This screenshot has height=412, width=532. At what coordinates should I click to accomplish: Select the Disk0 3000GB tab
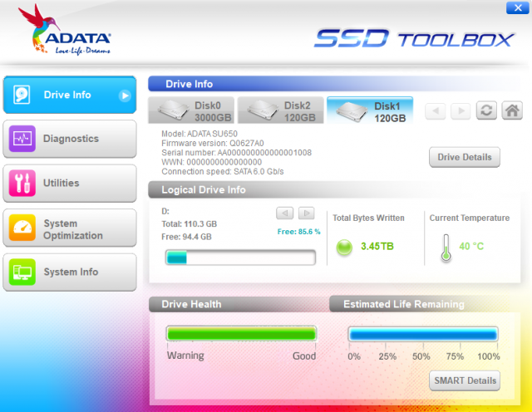point(192,111)
